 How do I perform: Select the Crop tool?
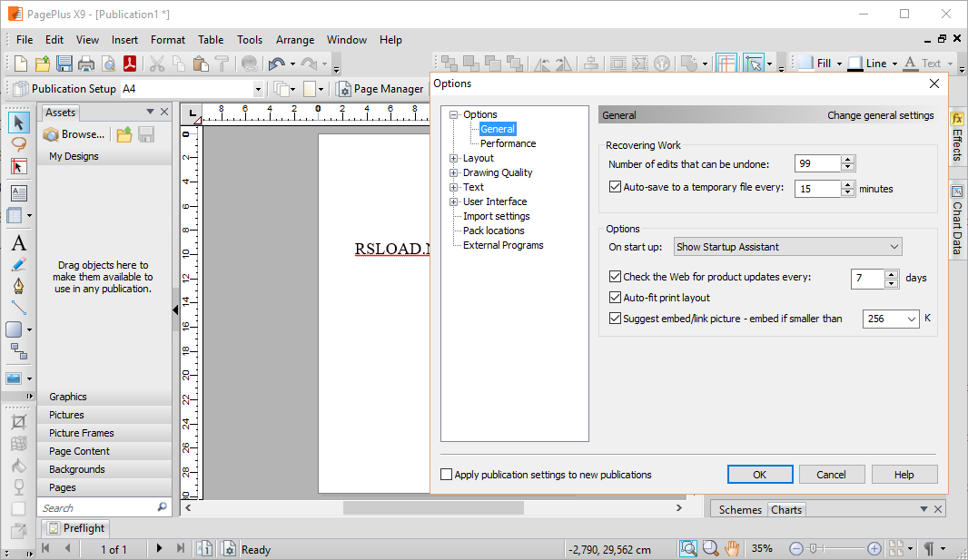coord(18,422)
